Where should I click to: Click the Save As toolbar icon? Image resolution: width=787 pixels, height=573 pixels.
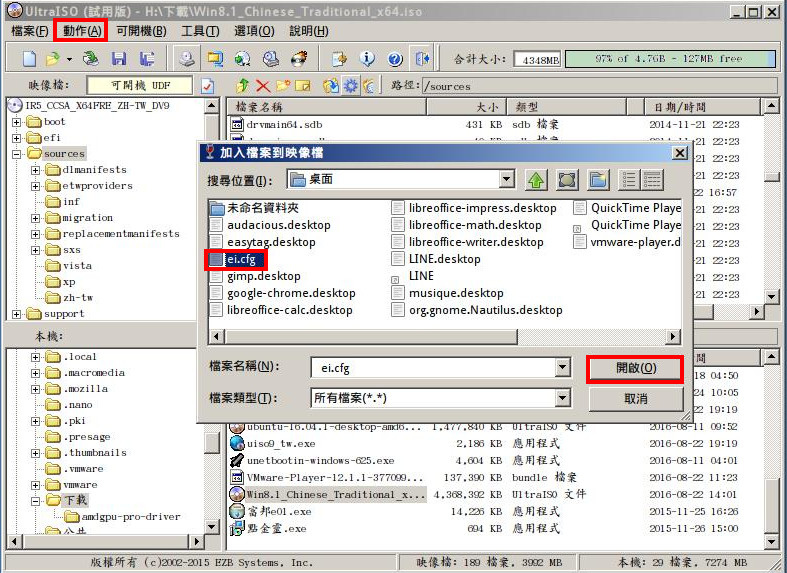tap(147, 59)
